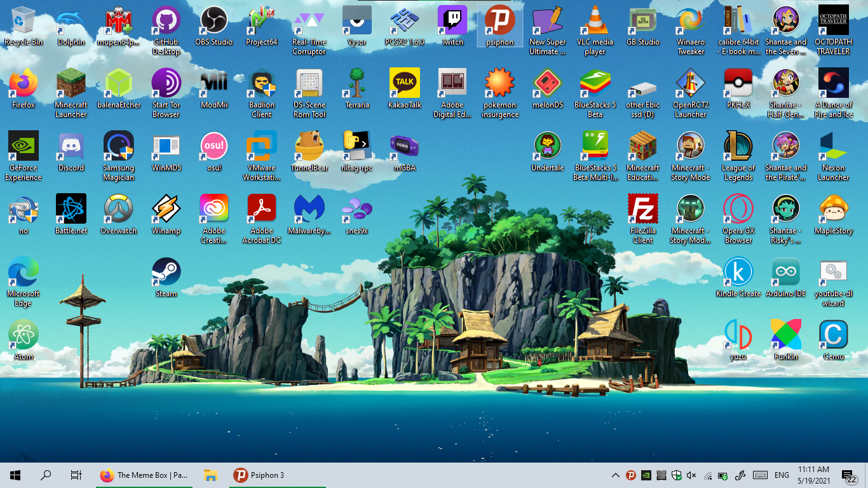Select the Overwatch desktop icon
The height and width of the screenshot is (488, 868).
[119, 215]
